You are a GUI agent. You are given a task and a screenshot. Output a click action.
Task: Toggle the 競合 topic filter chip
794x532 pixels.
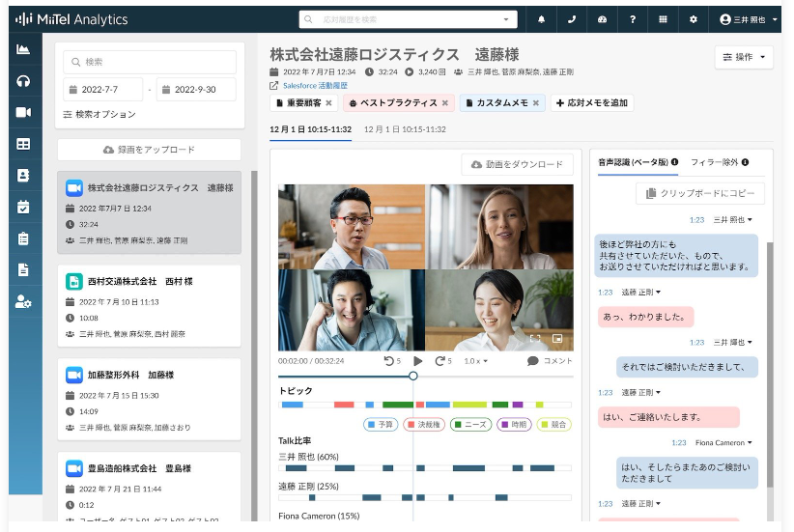(x=554, y=424)
